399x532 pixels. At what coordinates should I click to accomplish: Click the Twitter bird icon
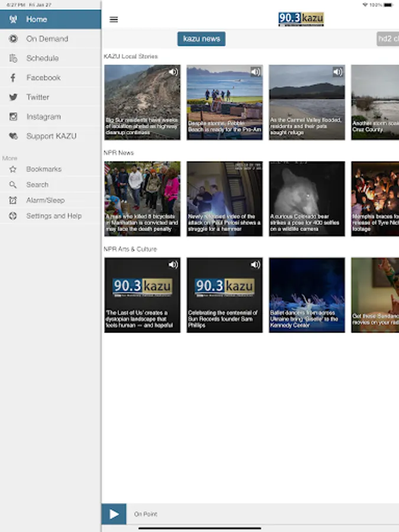tap(13, 97)
